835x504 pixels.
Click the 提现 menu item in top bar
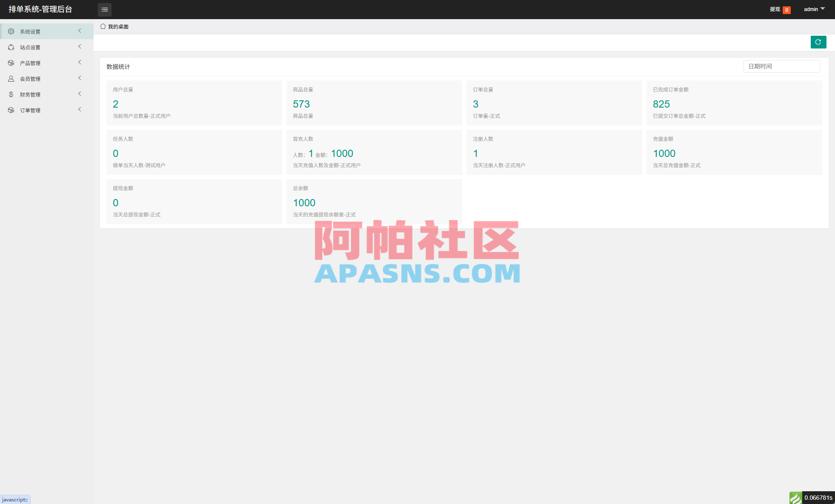pos(774,9)
